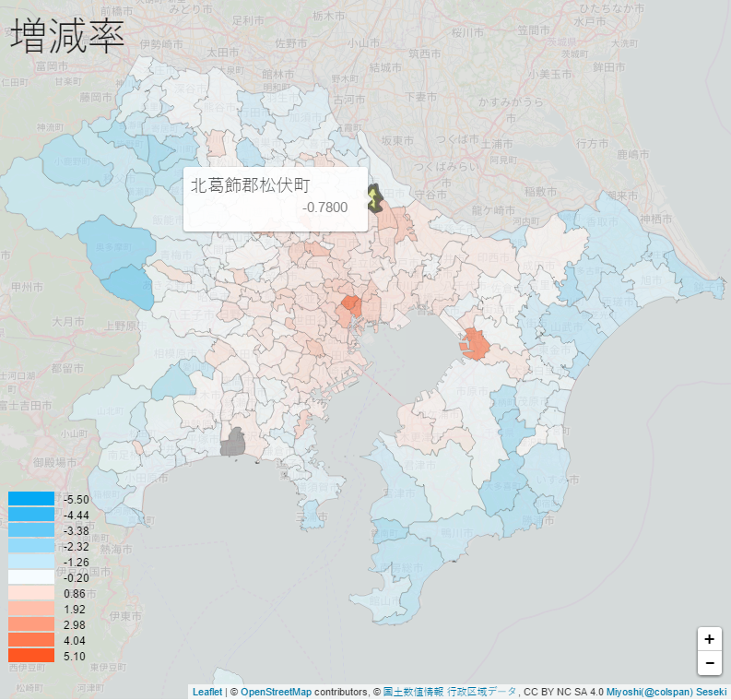Click the 0.86 legend color swatch
This screenshot has width=731, height=700.
(x=31, y=593)
